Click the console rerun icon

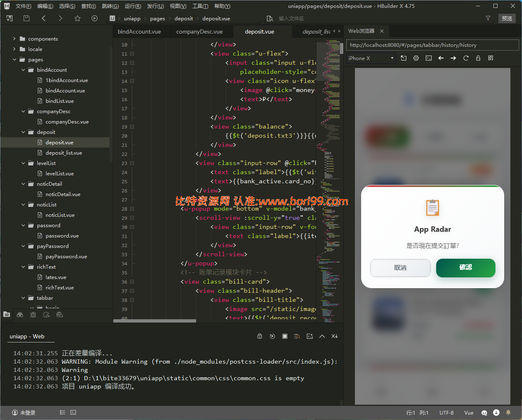point(272,336)
